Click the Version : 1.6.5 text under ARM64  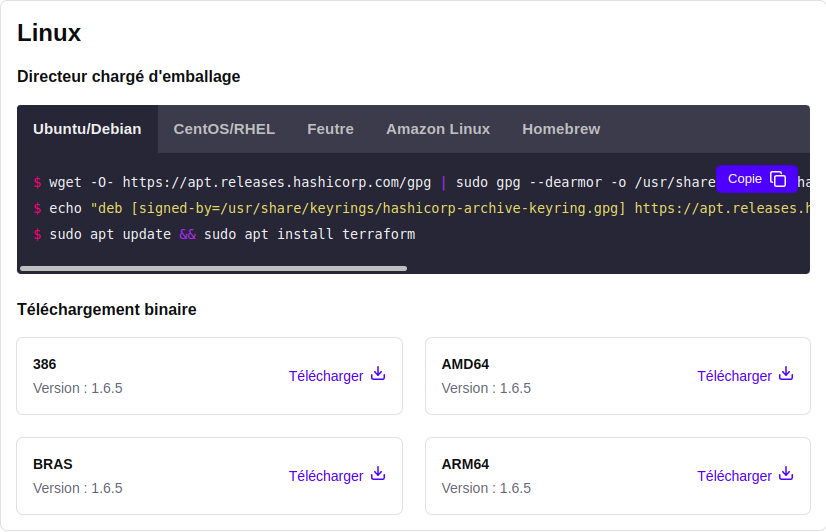click(486, 488)
